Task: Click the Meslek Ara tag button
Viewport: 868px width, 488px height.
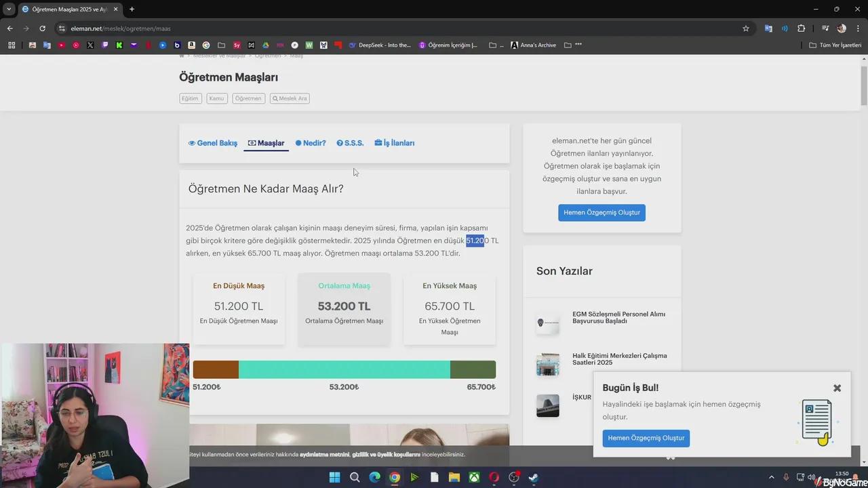Action: tap(290, 98)
